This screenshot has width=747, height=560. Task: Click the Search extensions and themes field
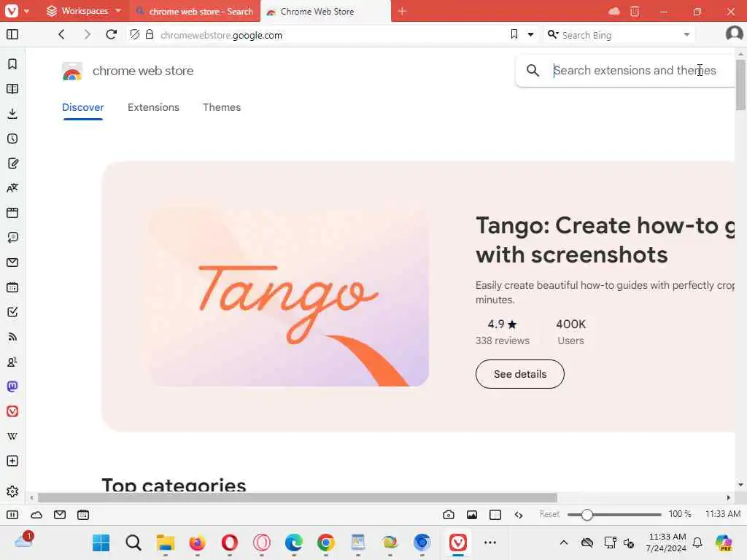[634, 71]
